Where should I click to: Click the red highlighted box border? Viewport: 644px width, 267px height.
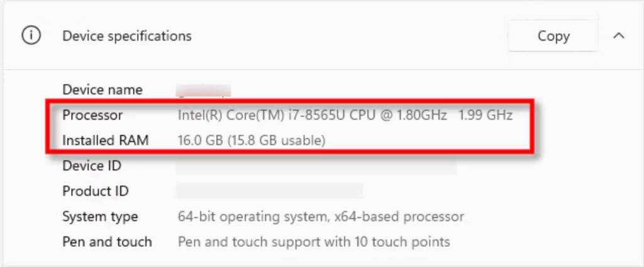289,101
